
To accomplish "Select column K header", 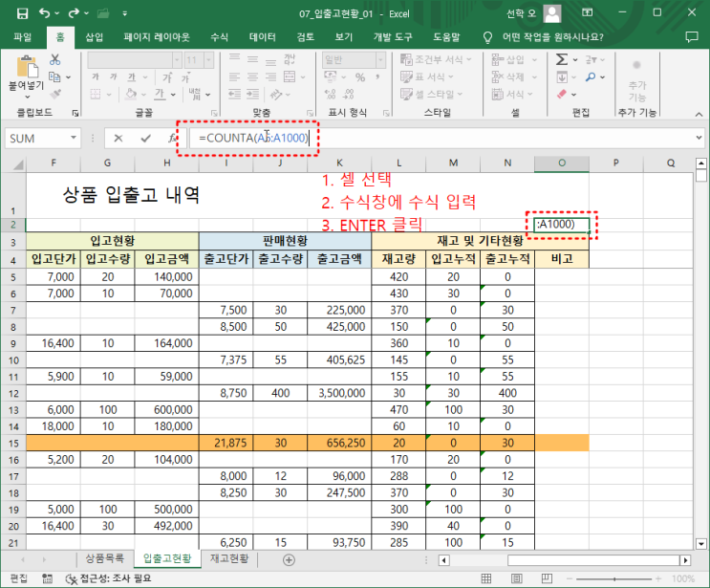I will [339, 163].
